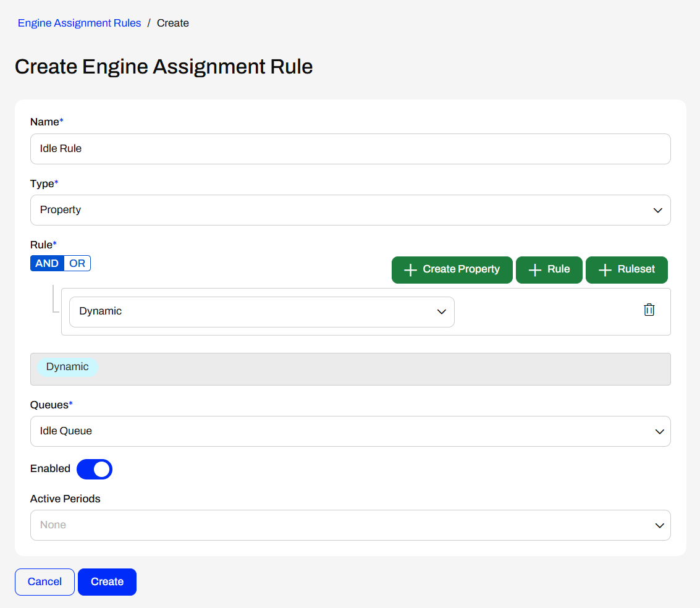
Task: Click the Create Engine Assignment Rule heading
Action: tap(164, 67)
